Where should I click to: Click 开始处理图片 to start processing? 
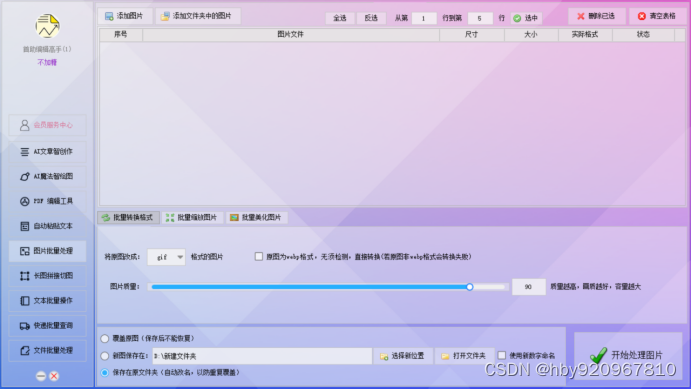(x=628, y=355)
